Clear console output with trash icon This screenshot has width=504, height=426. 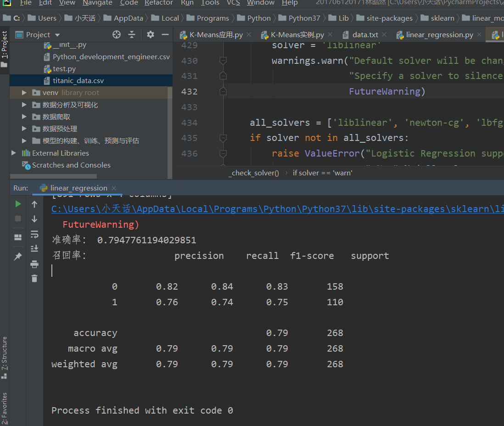click(x=34, y=278)
